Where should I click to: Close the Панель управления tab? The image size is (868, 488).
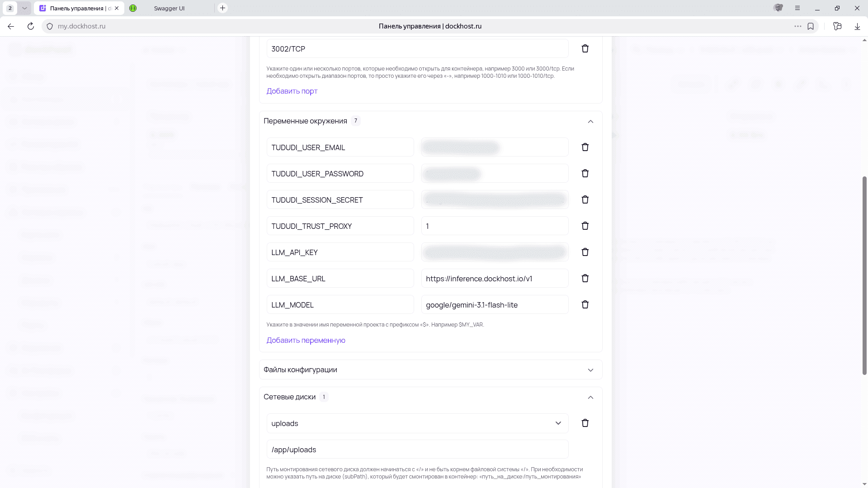[x=117, y=8]
